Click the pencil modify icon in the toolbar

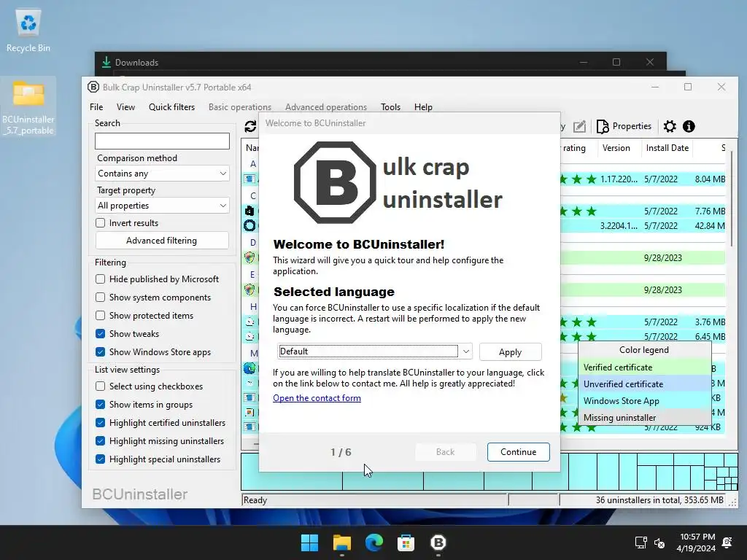tap(579, 126)
